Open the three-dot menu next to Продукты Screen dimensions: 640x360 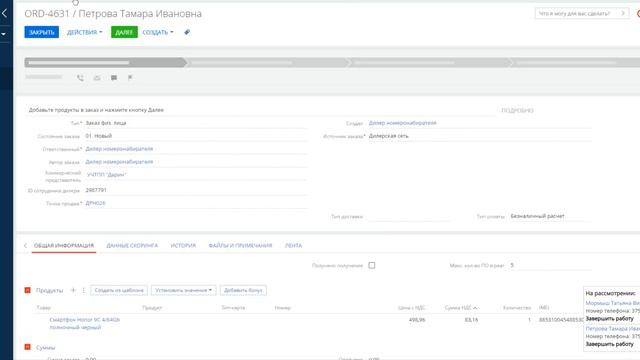[84, 290]
